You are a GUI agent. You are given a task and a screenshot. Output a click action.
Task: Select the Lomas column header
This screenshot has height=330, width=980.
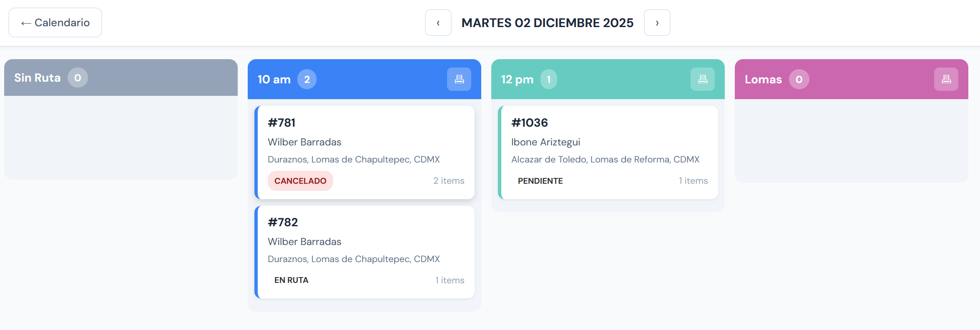(763, 80)
